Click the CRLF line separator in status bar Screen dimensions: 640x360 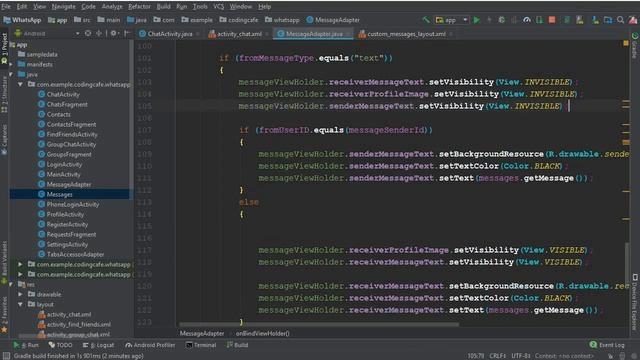(498, 356)
